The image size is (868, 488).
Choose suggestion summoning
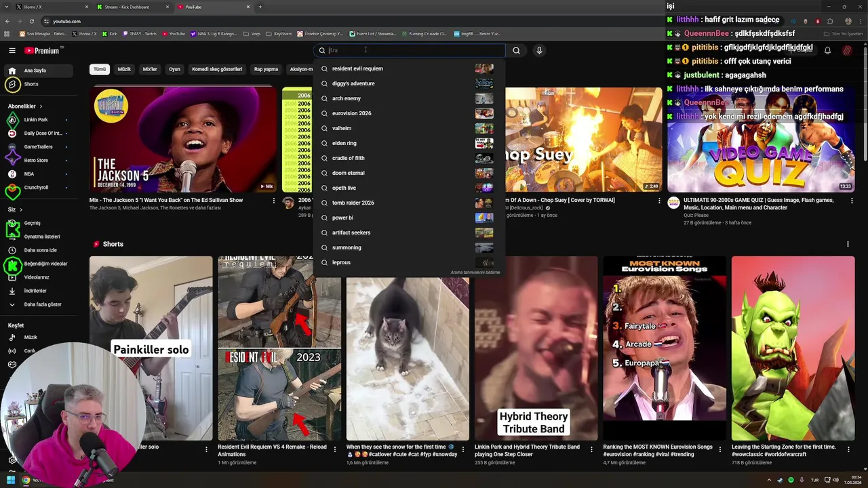click(x=408, y=247)
